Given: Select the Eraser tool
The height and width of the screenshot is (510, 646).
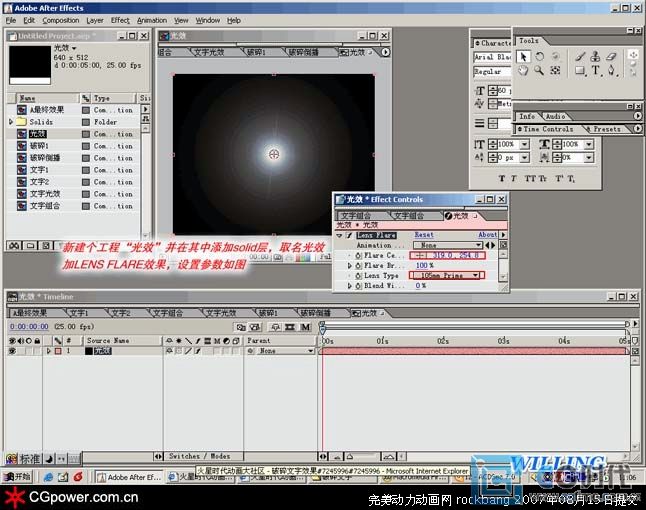Looking at the screenshot, I should [611, 56].
